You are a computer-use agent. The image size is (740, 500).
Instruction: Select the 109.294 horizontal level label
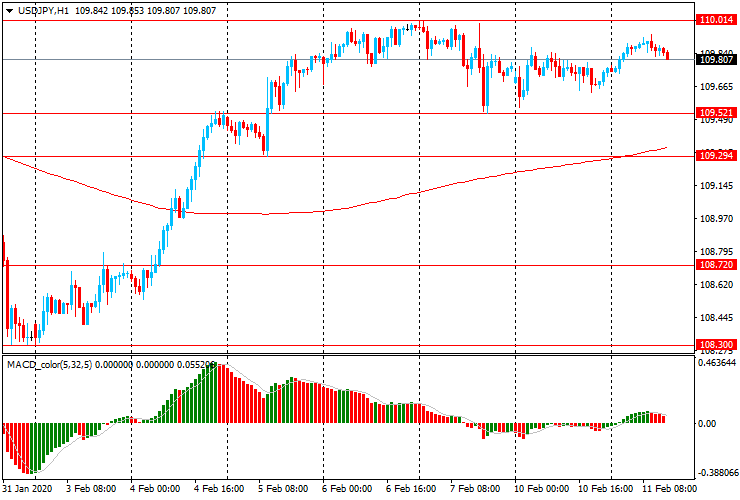pyautogui.click(x=716, y=155)
